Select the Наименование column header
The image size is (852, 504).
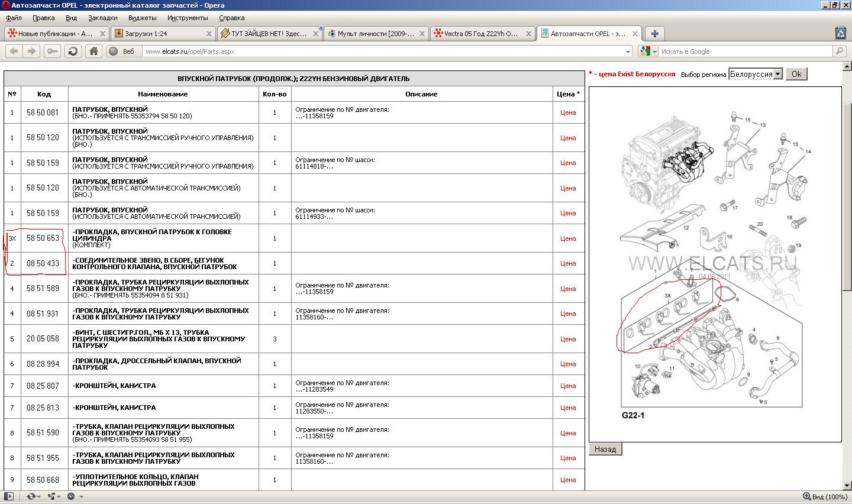[x=163, y=94]
